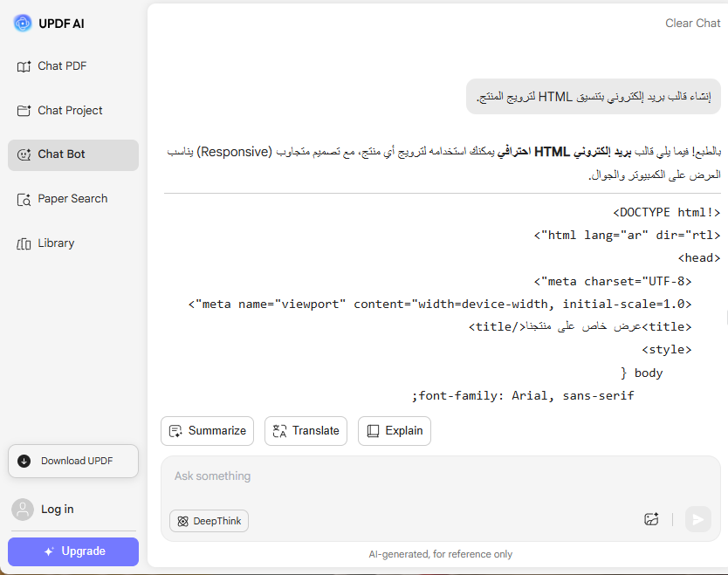This screenshot has width=728, height=575.
Task: Click the send message arrow button
Action: pyautogui.click(x=697, y=519)
